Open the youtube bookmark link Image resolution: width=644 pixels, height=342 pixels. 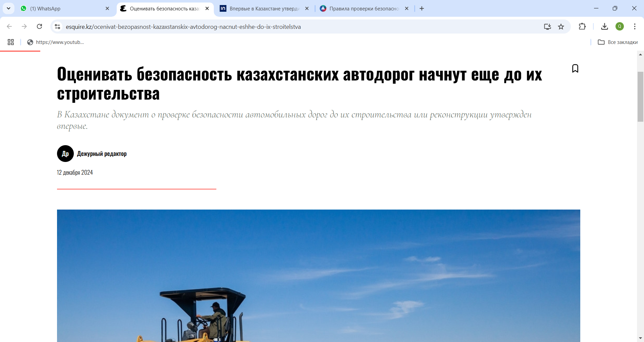tap(56, 42)
